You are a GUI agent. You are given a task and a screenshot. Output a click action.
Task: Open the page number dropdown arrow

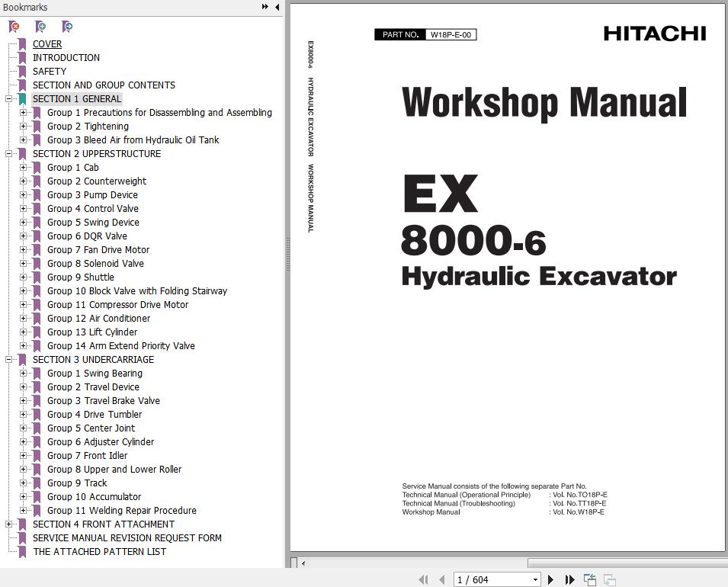pyautogui.click(x=535, y=579)
